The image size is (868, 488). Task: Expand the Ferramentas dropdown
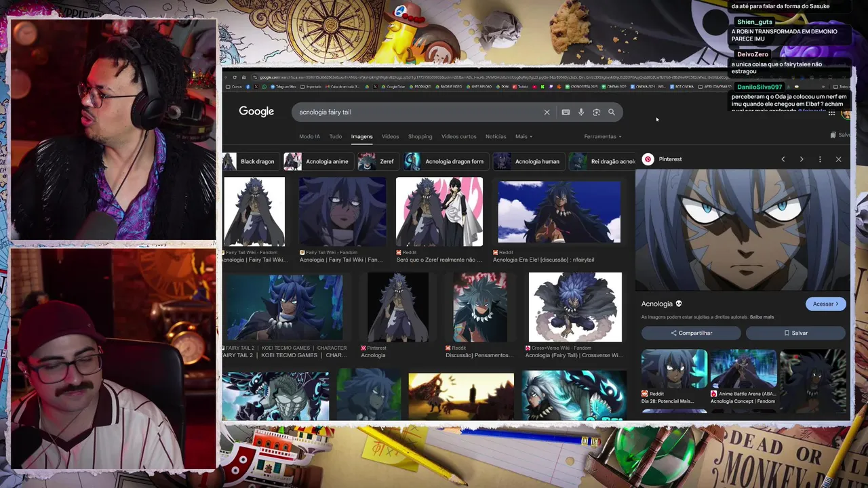click(603, 136)
